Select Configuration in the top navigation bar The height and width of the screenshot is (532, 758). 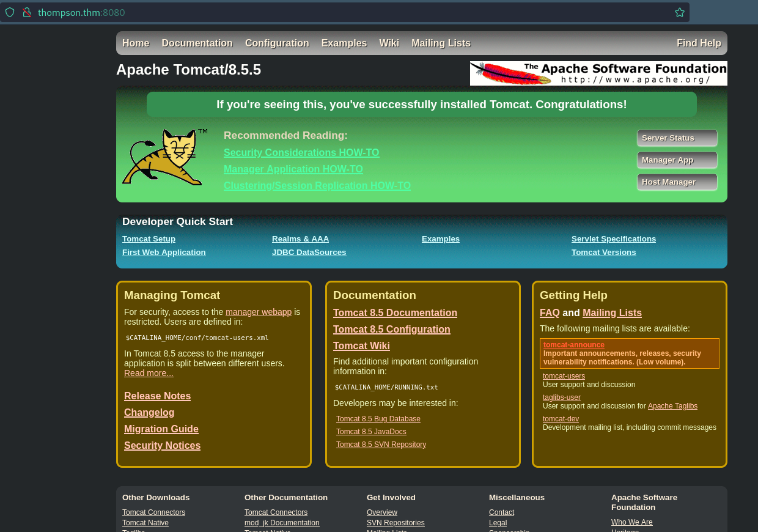click(x=277, y=43)
